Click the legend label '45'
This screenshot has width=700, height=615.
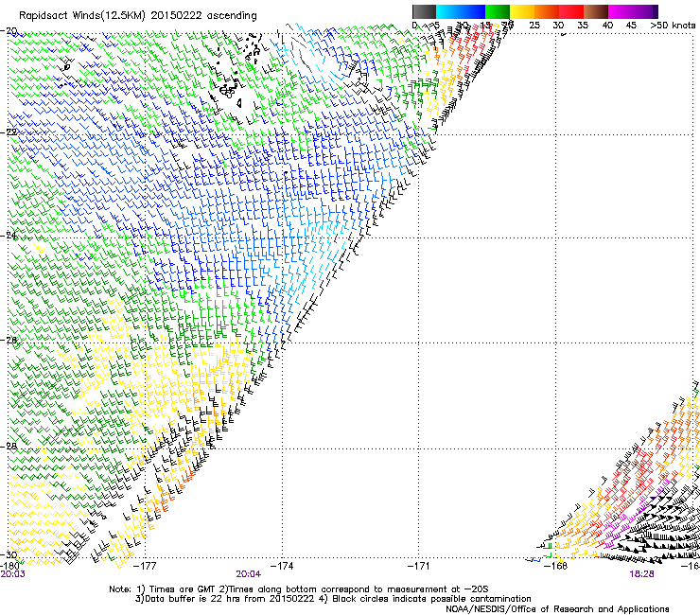(631, 26)
